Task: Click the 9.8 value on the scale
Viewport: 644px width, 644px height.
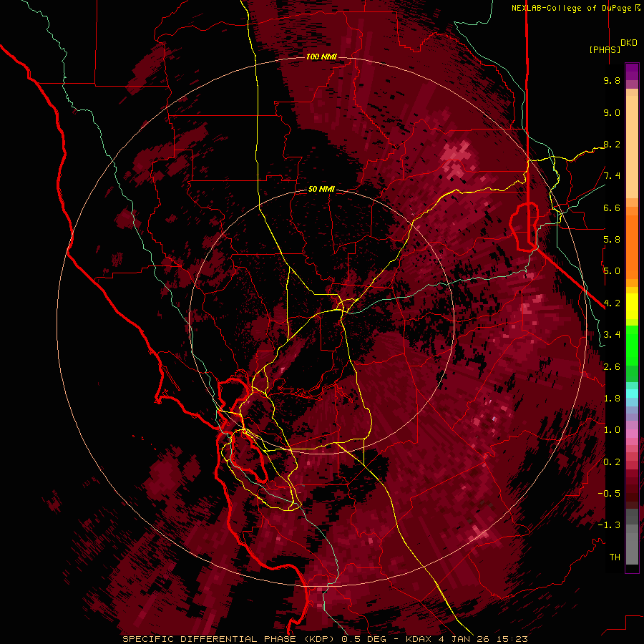Action: pos(612,80)
